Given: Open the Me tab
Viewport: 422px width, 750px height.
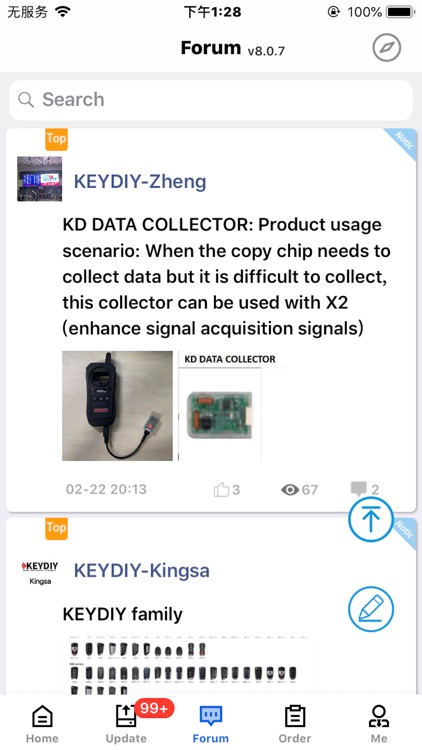Looking at the screenshot, I should [x=379, y=724].
